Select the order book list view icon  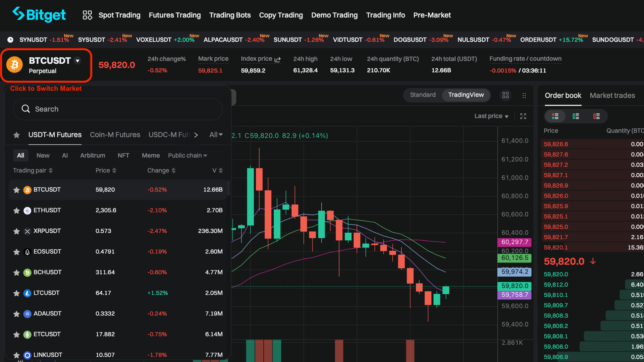coord(556,116)
